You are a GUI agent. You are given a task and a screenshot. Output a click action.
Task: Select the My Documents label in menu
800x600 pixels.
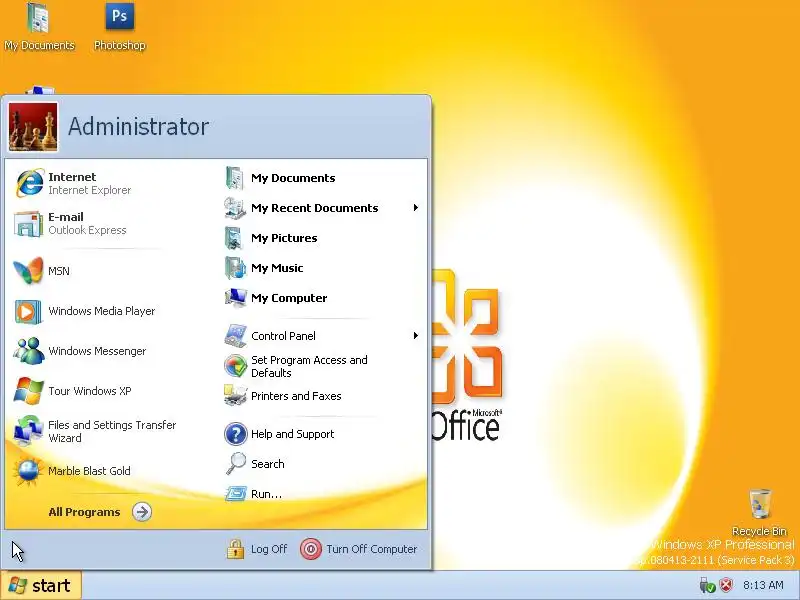(293, 178)
